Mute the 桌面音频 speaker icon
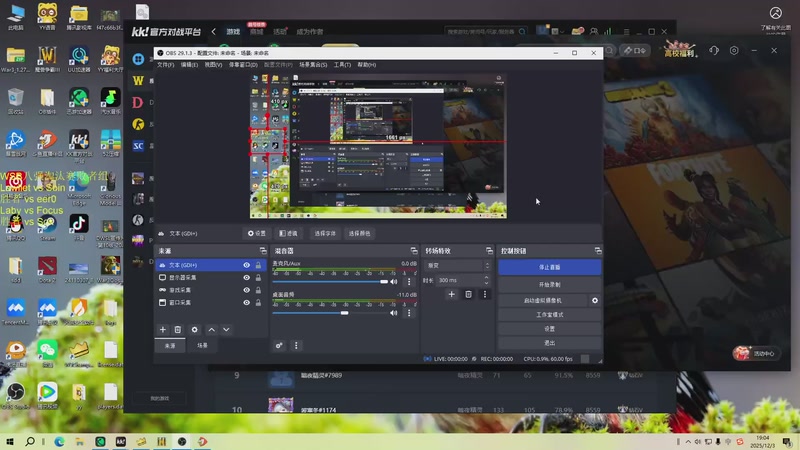The height and width of the screenshot is (450, 800). 394,313
